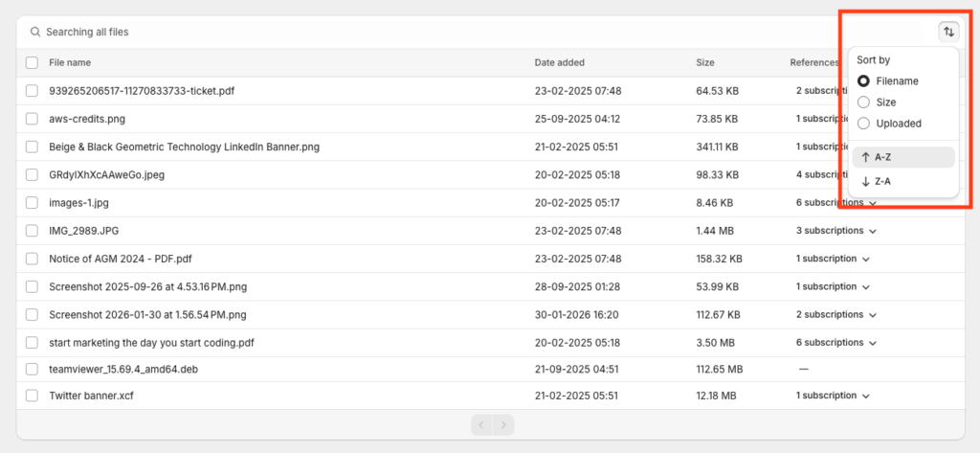
Task: Open the 6 subscriptions list for images-1.jpg
Action: tap(873, 203)
